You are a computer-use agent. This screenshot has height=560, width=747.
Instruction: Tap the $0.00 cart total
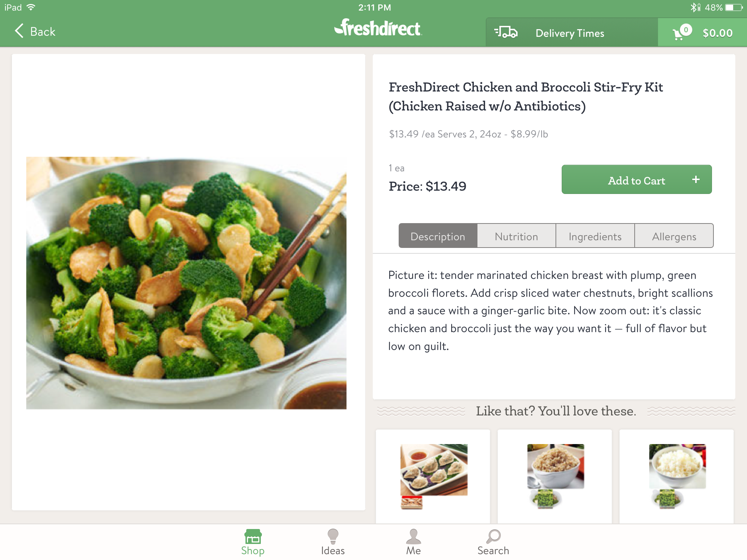pyautogui.click(x=717, y=33)
